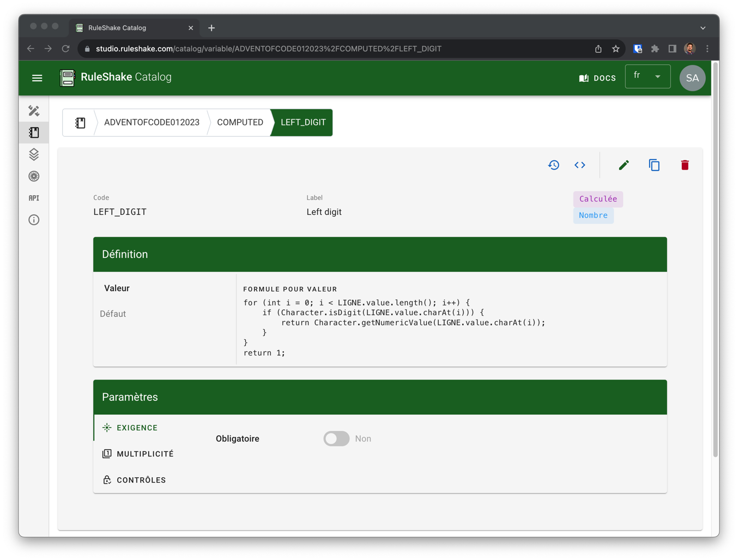Viewport: 738px width, 560px height.
Task: Open the info icon in the sidebar
Action: (x=34, y=220)
